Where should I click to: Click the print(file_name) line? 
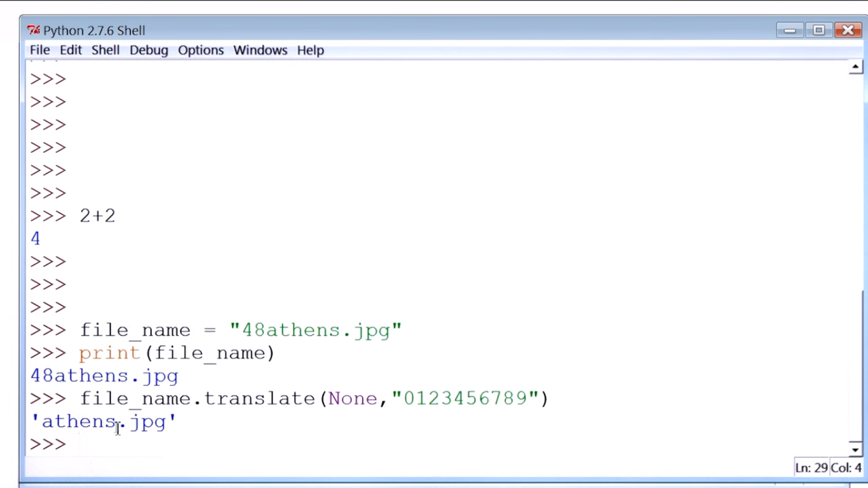point(177,353)
